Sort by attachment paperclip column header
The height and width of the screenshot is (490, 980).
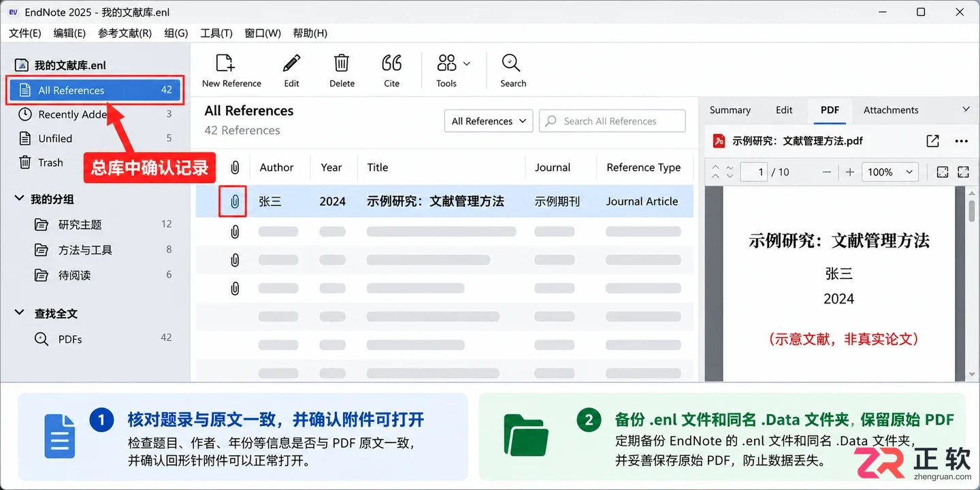[x=235, y=167]
